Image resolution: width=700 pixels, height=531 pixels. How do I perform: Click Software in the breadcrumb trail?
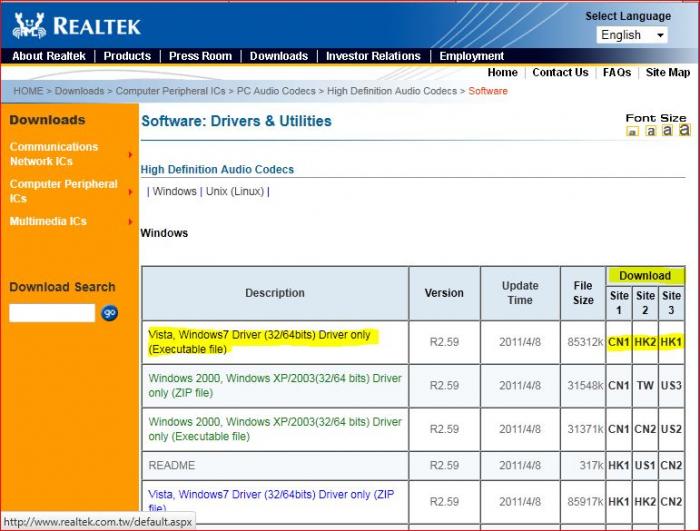pos(488,91)
